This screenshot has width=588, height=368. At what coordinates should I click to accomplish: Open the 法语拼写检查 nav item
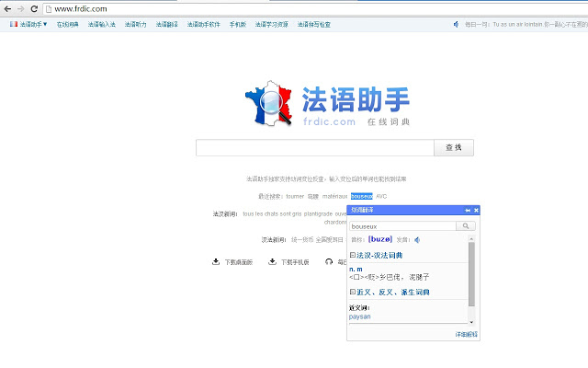coord(314,25)
